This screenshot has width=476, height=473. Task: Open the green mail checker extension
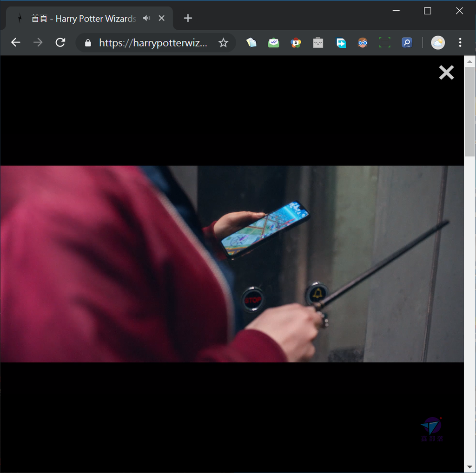point(273,43)
